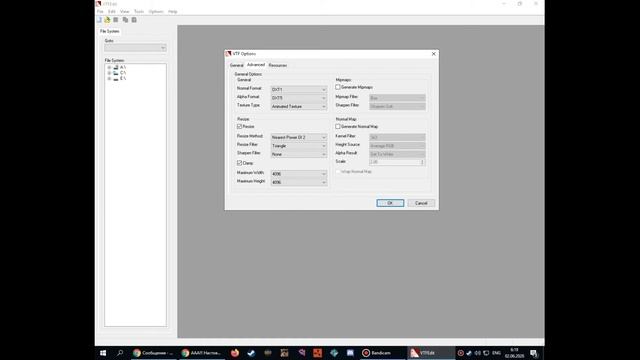Close the VTF Options dialog
Viewport: 640px width, 360px height.
point(433,54)
